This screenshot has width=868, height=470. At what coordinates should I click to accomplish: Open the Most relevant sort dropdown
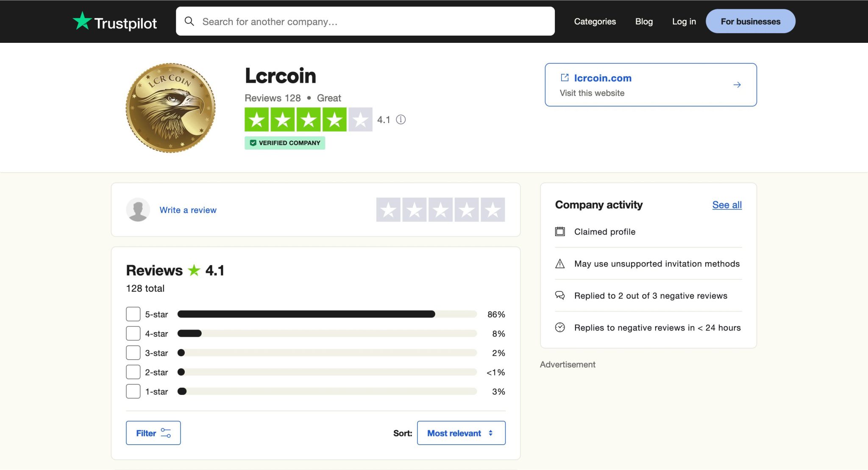pos(461,433)
